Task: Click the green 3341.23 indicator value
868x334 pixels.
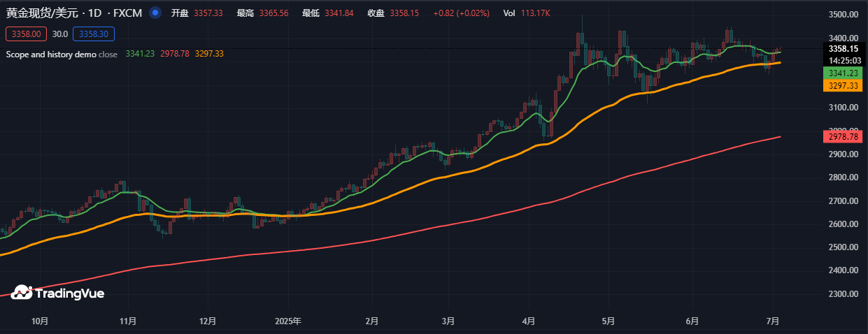Action: pyautogui.click(x=140, y=54)
